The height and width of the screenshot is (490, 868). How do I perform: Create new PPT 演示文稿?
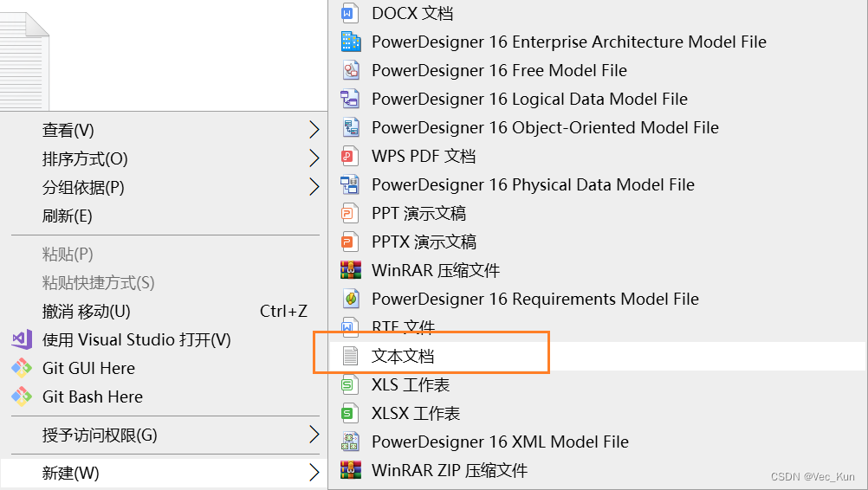pyautogui.click(x=598, y=214)
